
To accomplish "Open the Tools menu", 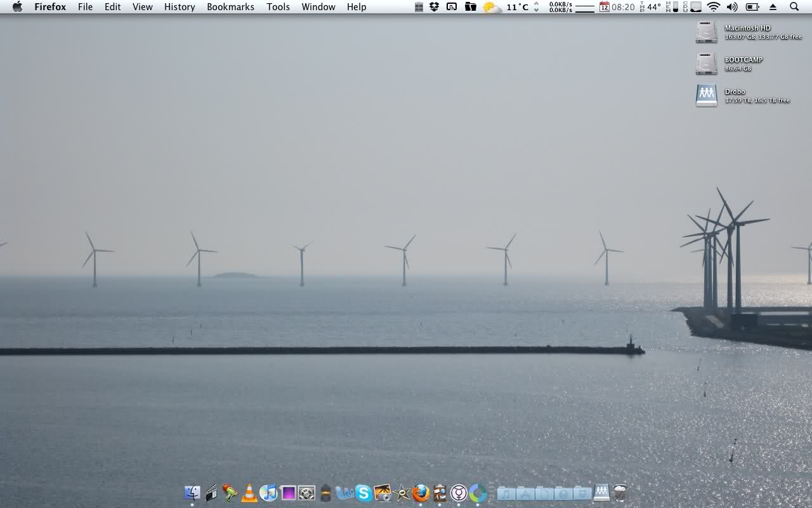I will click(278, 7).
